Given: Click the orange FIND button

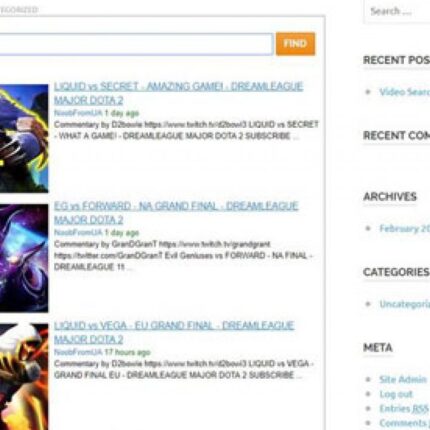Looking at the screenshot, I should tap(295, 44).
